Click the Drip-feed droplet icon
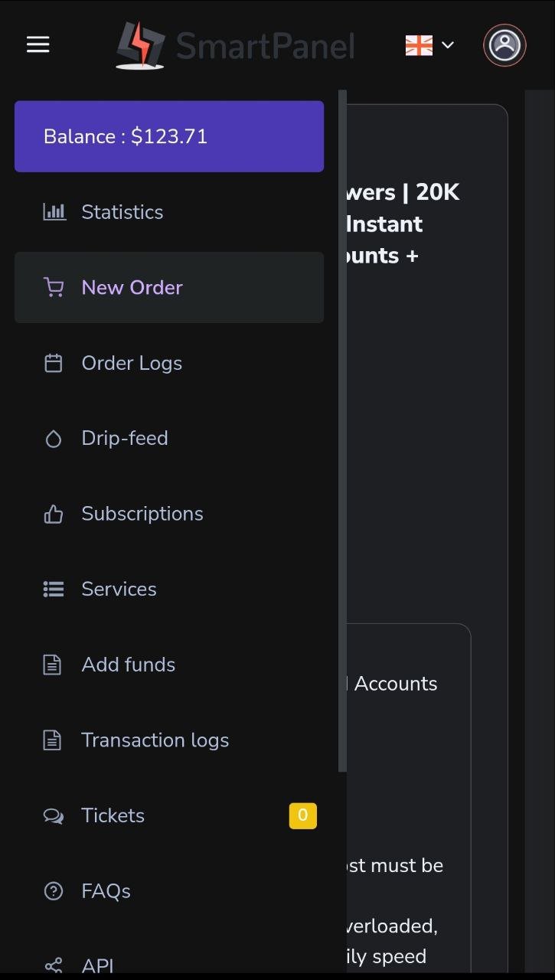The height and width of the screenshot is (980, 555). point(54,439)
